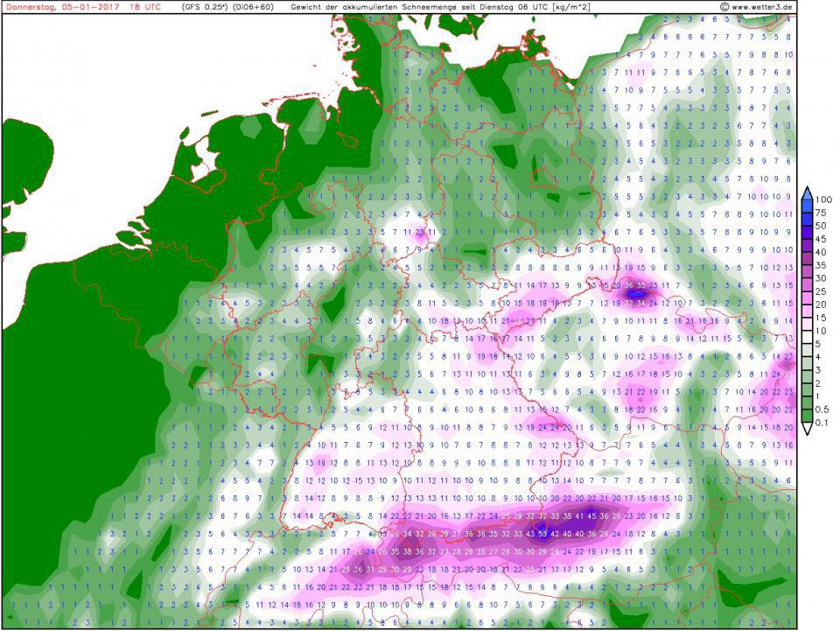Click the 100 label on the legend
This screenshot has height=631, width=840.
824,200
